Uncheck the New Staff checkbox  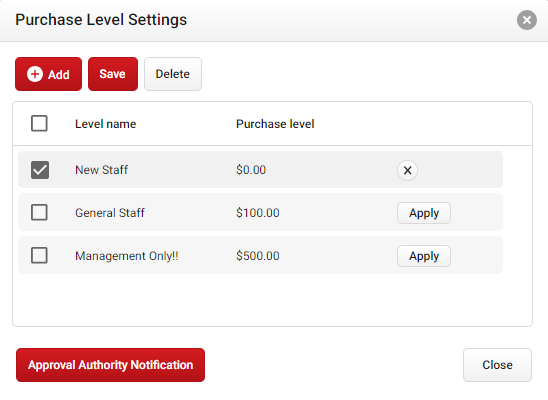[x=40, y=170]
